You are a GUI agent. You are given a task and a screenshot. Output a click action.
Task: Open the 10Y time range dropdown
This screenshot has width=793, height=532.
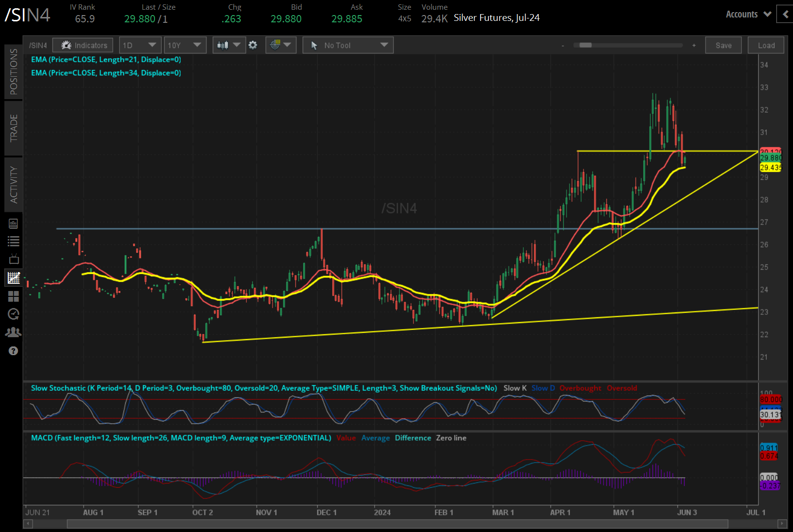185,45
